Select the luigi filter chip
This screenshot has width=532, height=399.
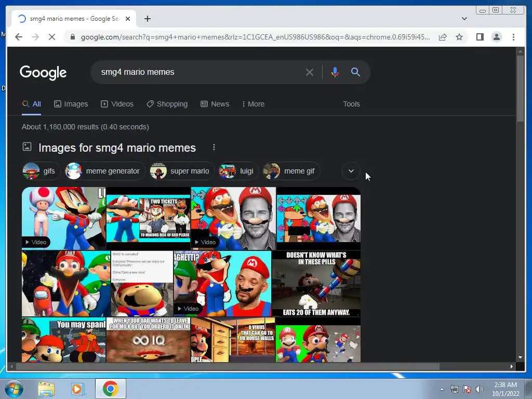pyautogui.click(x=238, y=171)
